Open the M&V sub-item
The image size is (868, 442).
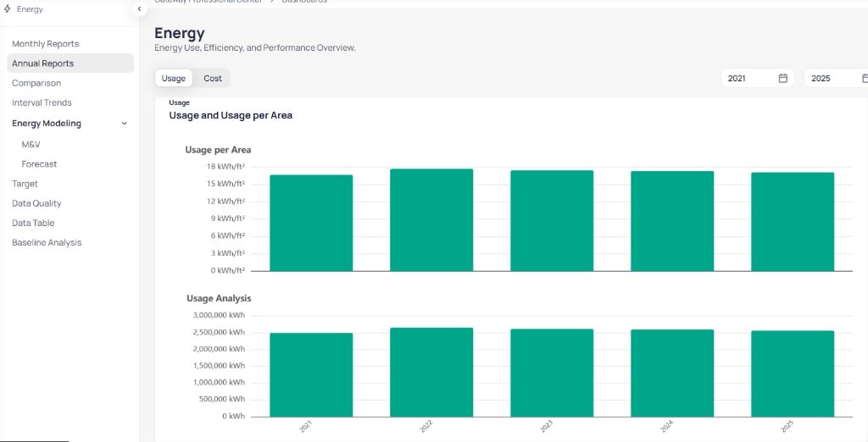coord(31,145)
